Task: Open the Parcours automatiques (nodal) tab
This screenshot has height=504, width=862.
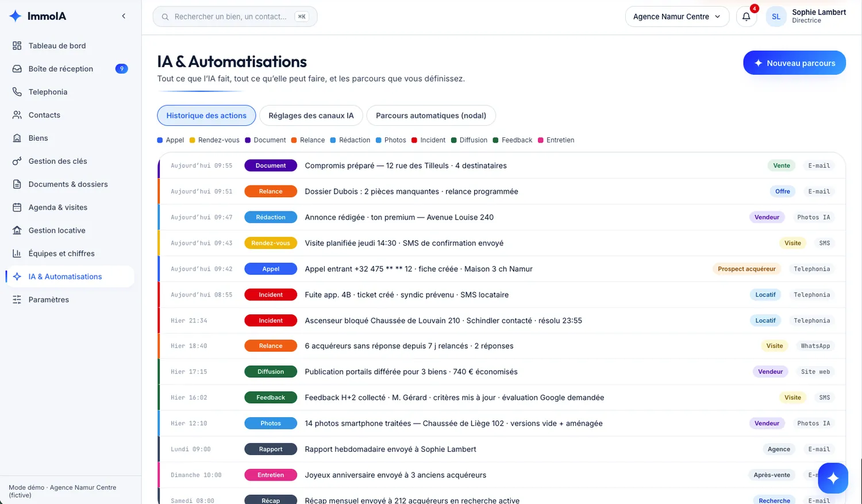Action: coord(431,116)
